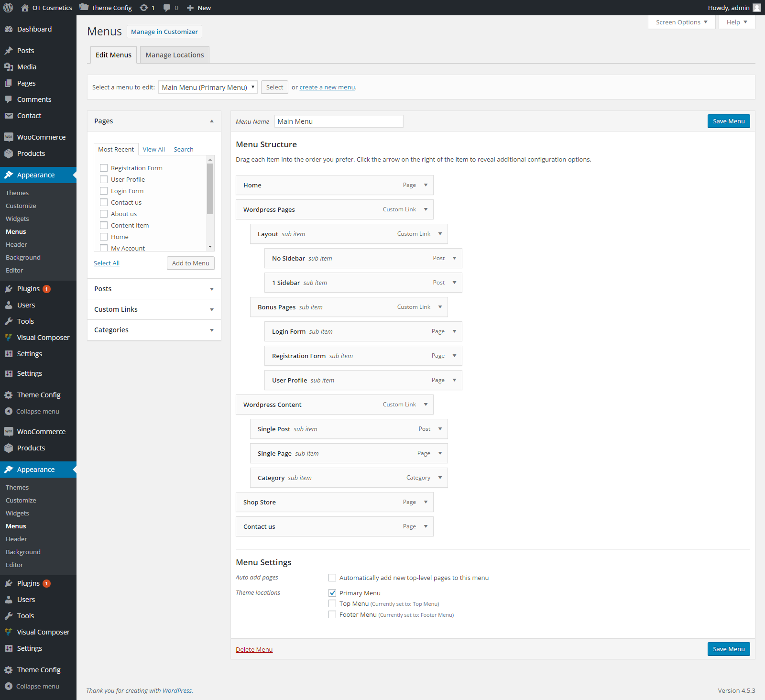Collapse the Pages metabox

(x=212, y=121)
